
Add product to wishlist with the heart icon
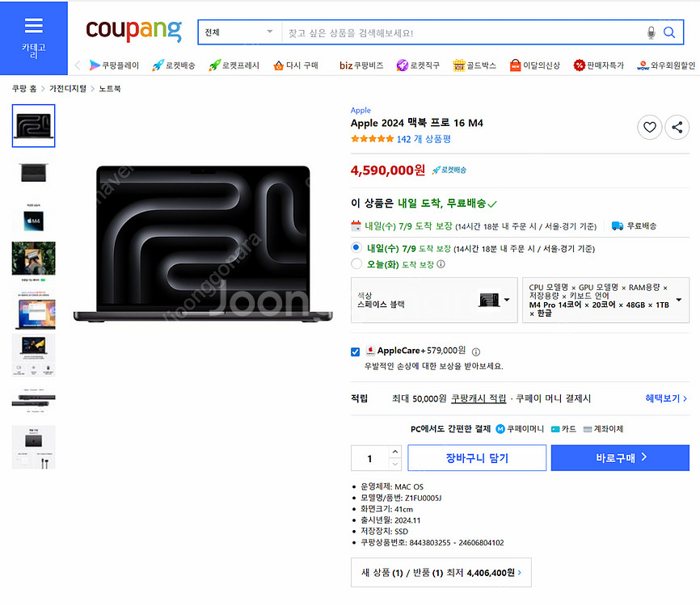click(650, 127)
